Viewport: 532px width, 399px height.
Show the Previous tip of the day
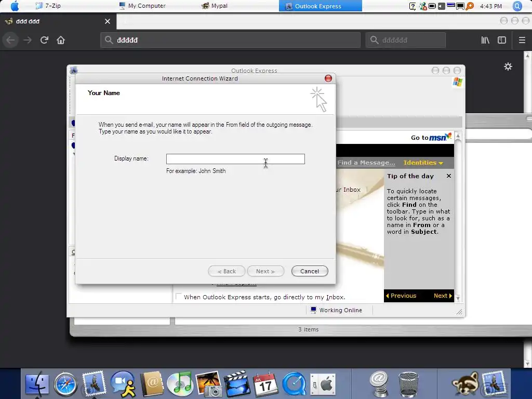click(x=401, y=296)
